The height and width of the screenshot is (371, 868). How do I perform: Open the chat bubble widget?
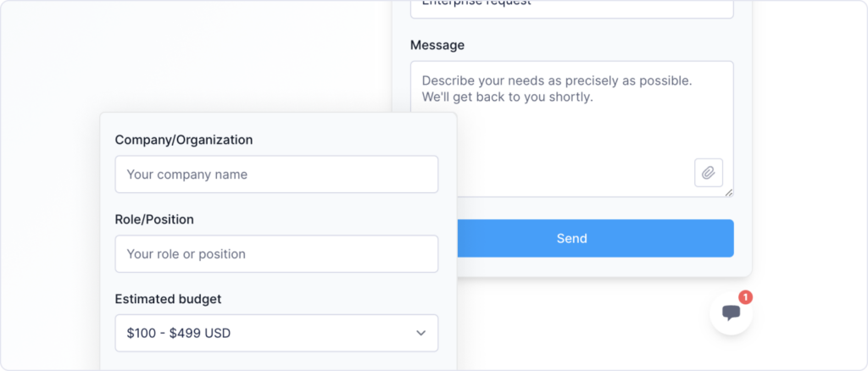tap(731, 313)
